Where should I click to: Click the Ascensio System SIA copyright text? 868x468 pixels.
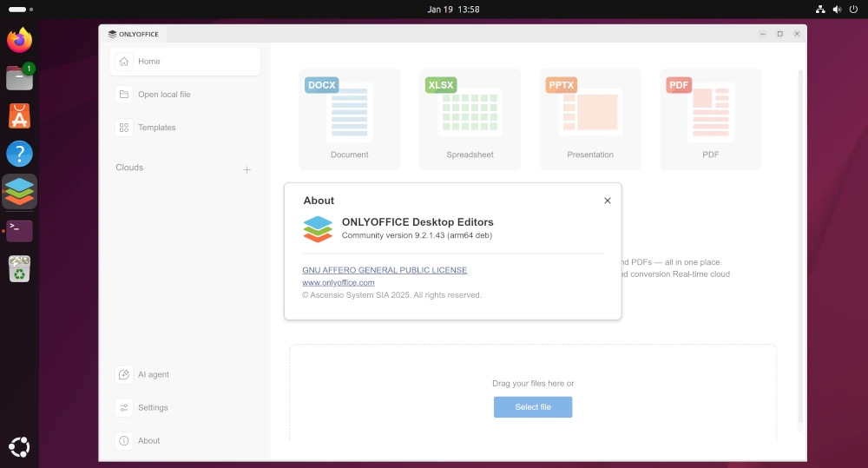(x=392, y=295)
